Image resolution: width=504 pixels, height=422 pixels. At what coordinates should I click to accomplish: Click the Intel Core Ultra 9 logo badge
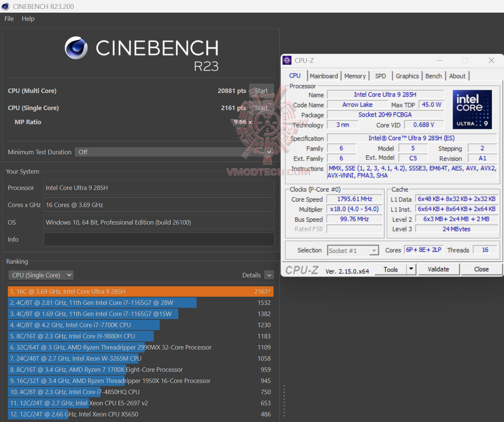(x=472, y=109)
